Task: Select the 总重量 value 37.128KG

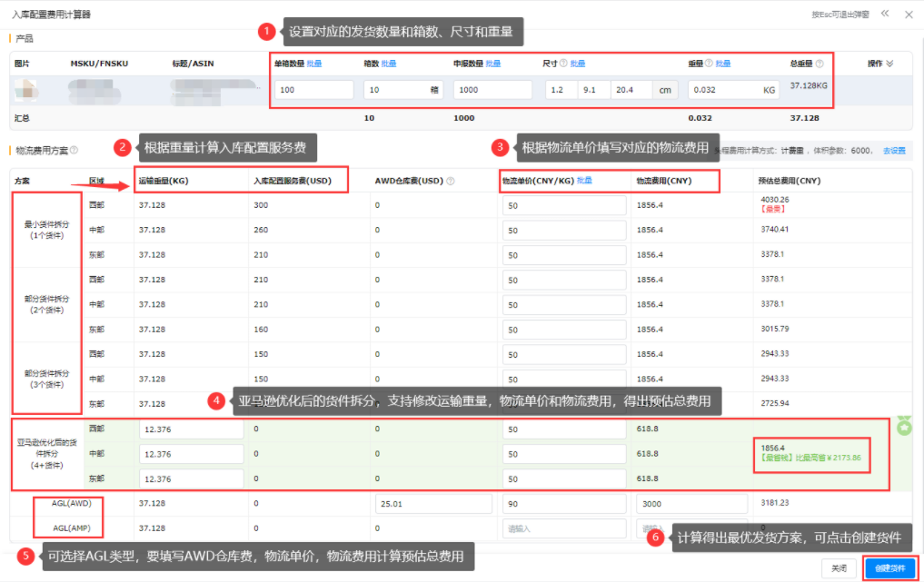Action: coord(809,86)
